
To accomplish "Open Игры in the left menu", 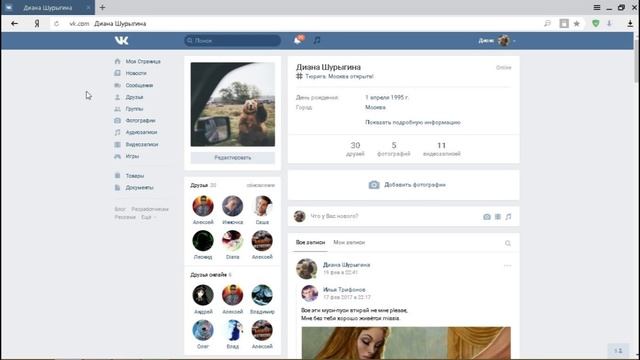I will 132,156.
